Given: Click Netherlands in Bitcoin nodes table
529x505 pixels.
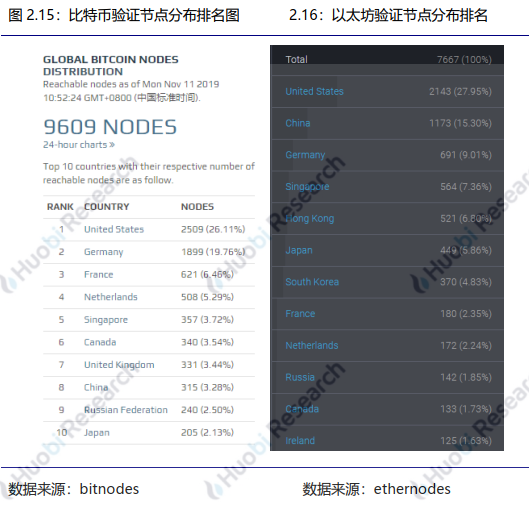Looking at the screenshot, I should coord(111,297).
